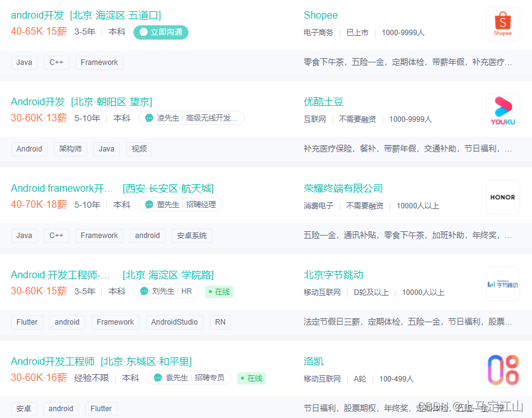Open the 优酷土豆 company page link
Viewport: 532px width, 418px height.
click(x=323, y=102)
